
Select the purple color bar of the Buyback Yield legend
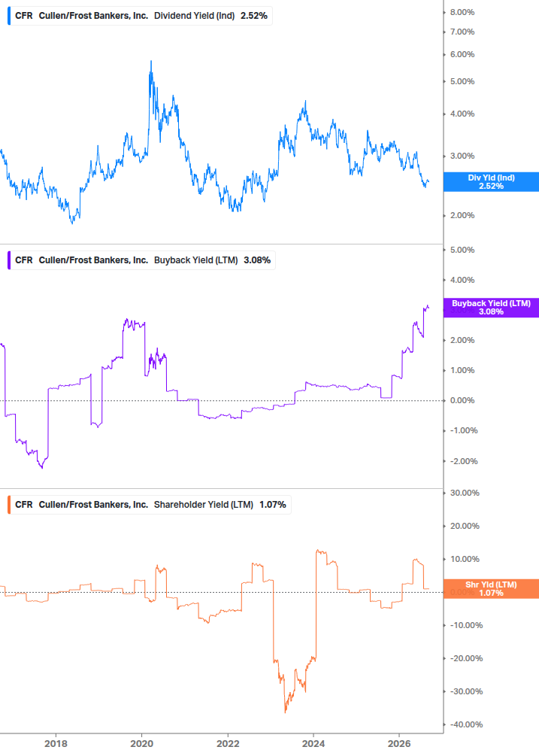coord(9,260)
